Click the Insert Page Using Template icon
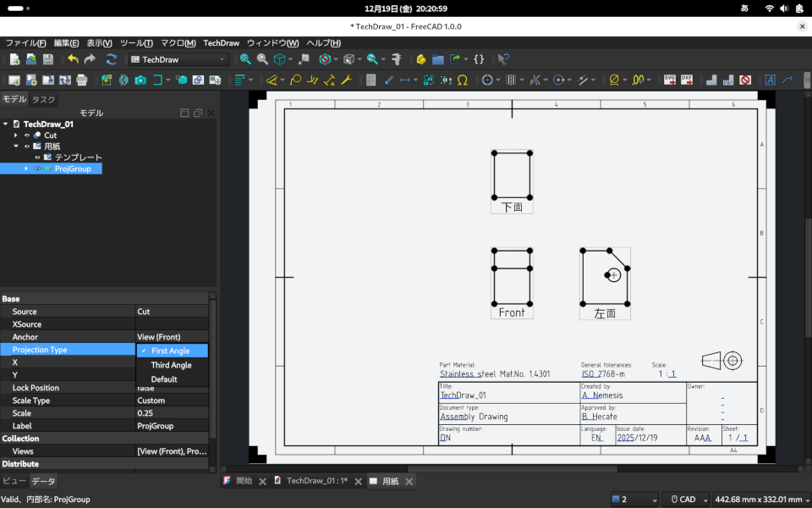Image resolution: width=812 pixels, height=508 pixels. (30, 80)
